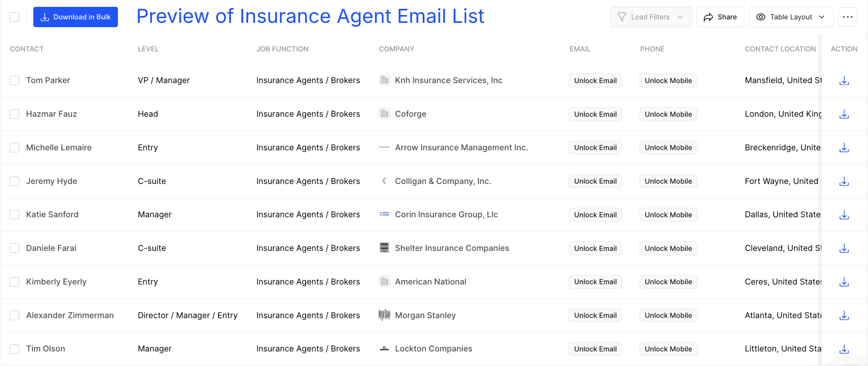The height and width of the screenshot is (366, 868).
Task: Select the checkbox for Hazmar Fauz
Action: tap(14, 114)
